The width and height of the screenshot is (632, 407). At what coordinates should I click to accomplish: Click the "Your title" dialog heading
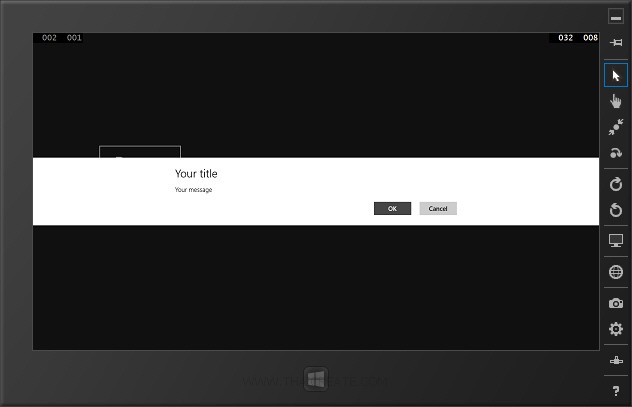click(196, 174)
